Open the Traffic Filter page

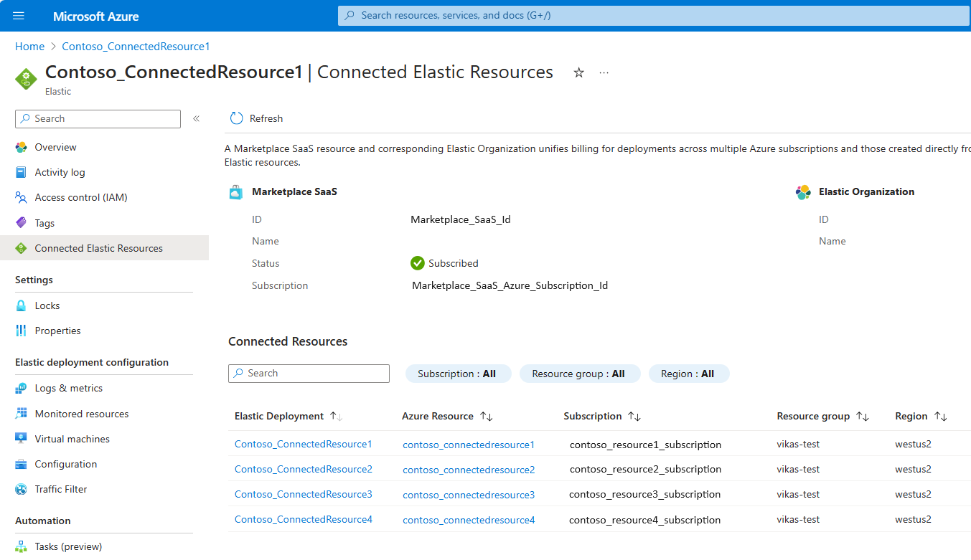pyautogui.click(x=61, y=489)
